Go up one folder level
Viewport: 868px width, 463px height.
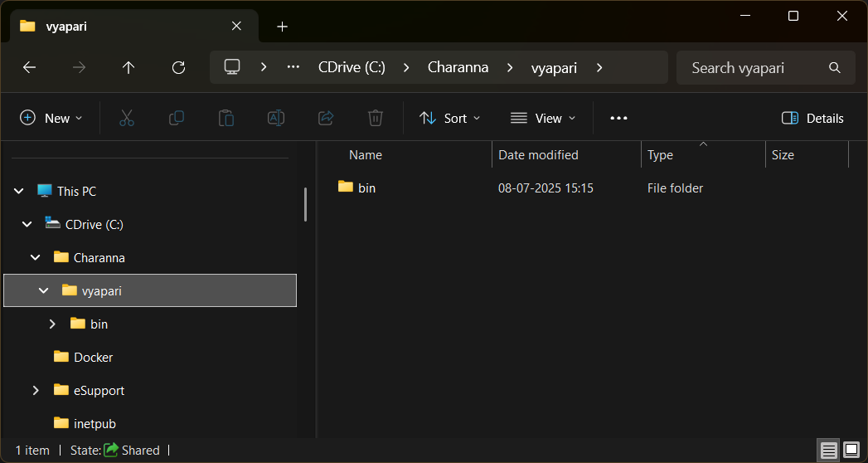[129, 67]
